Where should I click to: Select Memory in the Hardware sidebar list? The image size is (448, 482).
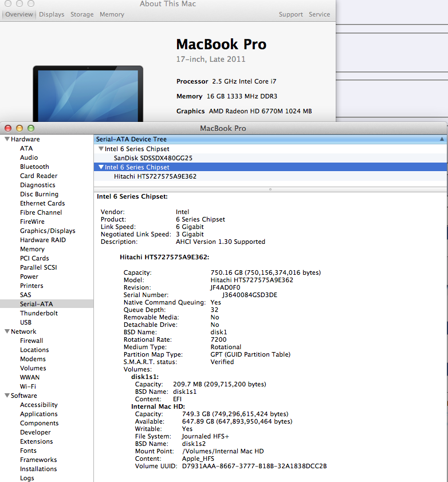(x=32, y=249)
